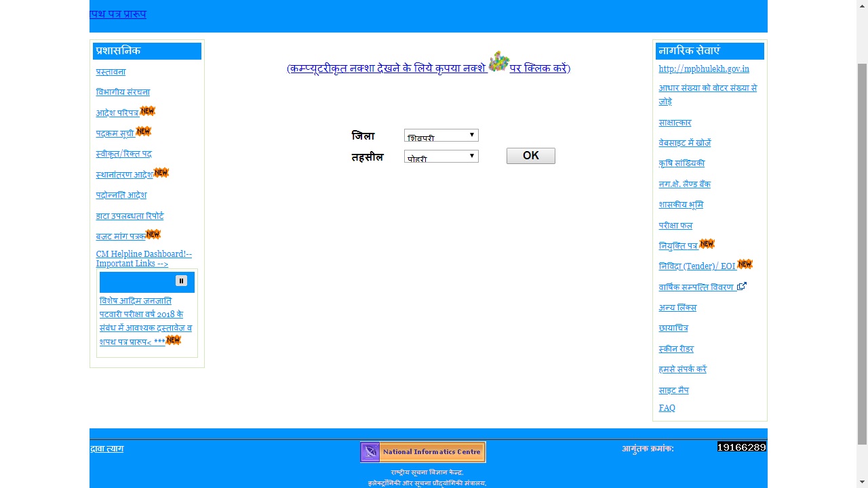This screenshot has height=488, width=868.
Task: Pause the scrolling news ticker
Action: pyautogui.click(x=181, y=281)
